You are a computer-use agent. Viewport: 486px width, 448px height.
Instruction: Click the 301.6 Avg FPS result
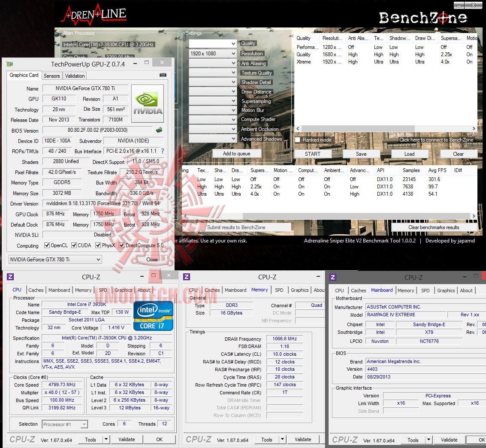[434, 179]
